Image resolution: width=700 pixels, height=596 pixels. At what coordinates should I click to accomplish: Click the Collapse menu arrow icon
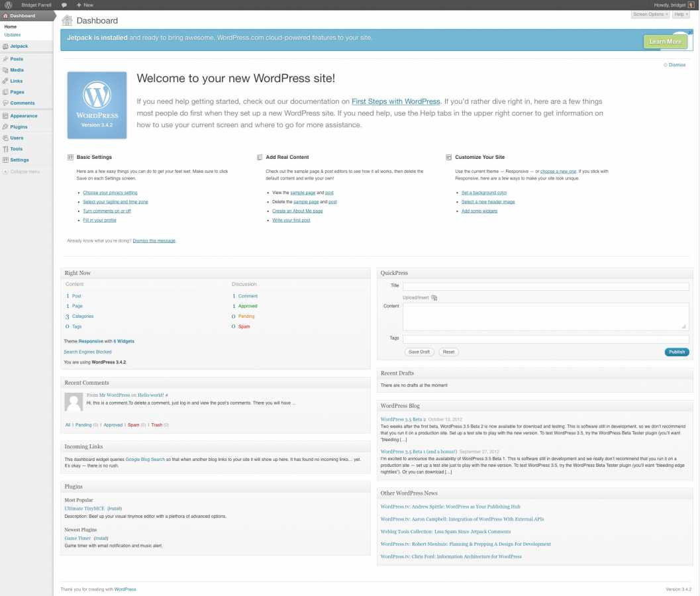click(x=5, y=172)
